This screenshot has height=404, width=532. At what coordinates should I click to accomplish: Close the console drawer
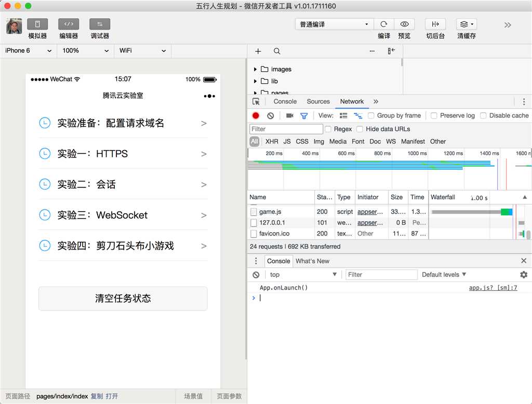(524, 260)
